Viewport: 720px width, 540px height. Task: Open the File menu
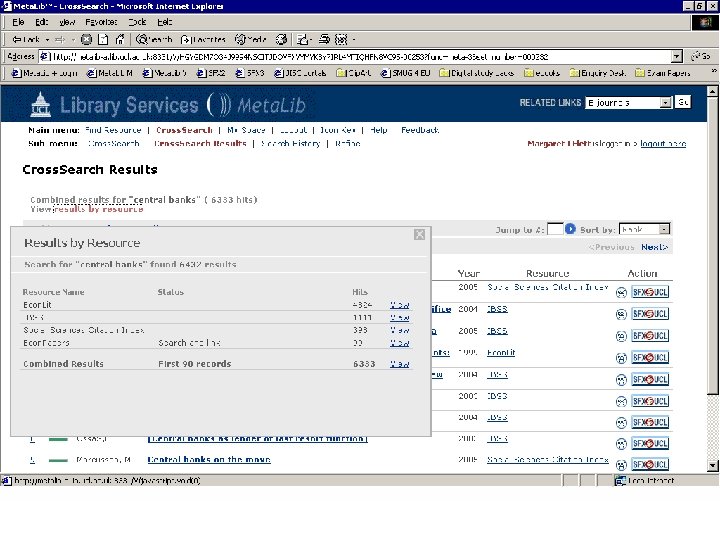(x=18, y=22)
